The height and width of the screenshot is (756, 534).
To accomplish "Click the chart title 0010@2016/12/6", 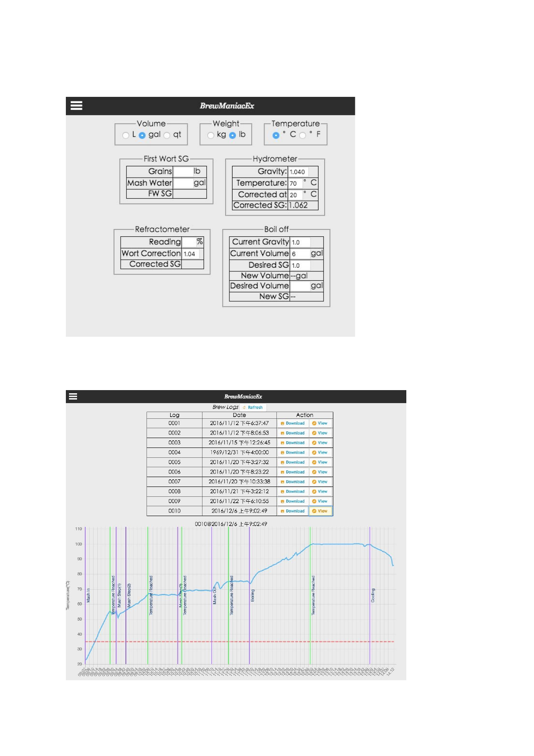I will [231, 524].
